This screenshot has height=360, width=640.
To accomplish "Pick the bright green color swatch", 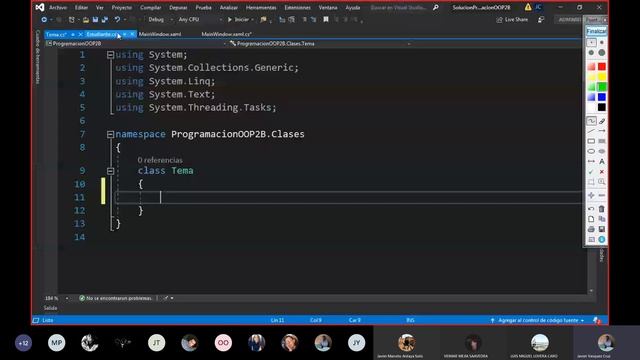I will click(602, 87).
